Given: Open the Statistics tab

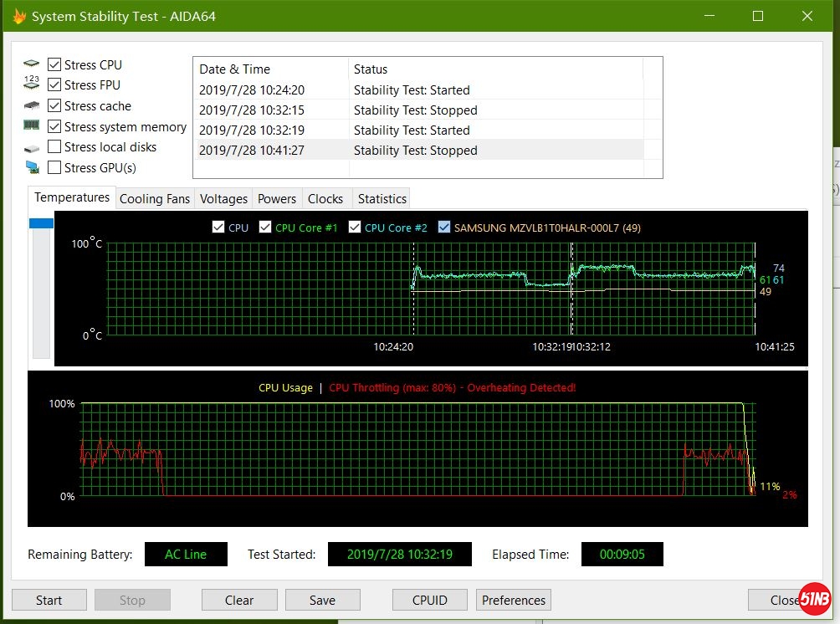Looking at the screenshot, I should (x=382, y=199).
